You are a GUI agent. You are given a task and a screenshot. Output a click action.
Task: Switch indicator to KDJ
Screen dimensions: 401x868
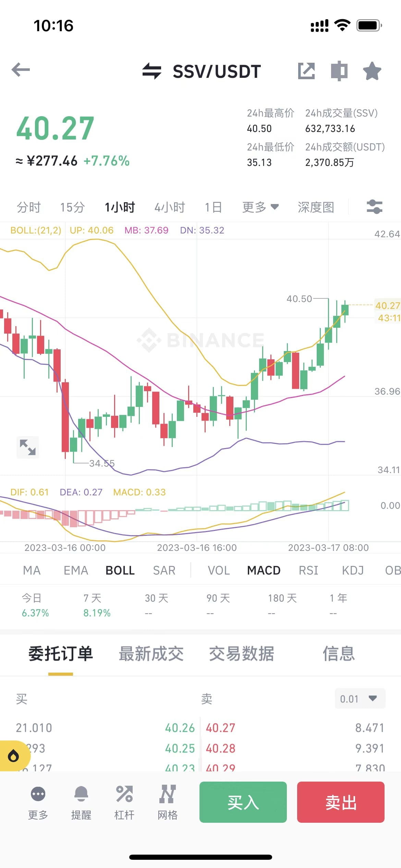click(353, 570)
